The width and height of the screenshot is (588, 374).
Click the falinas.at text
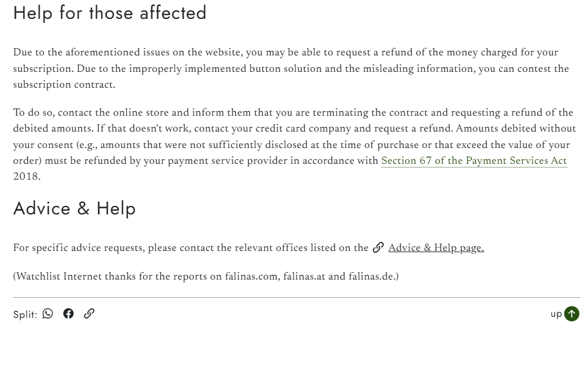(304, 277)
